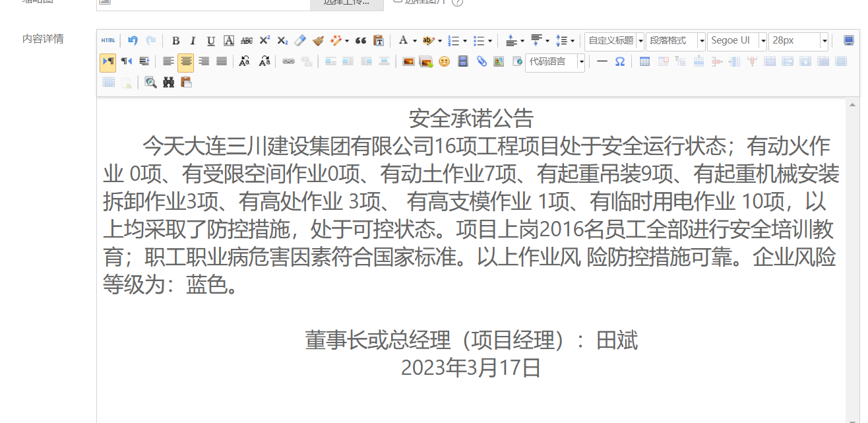The width and height of the screenshot is (868, 423).
Task: Open multi-image upload dialog
Action: pyautogui.click(x=427, y=61)
